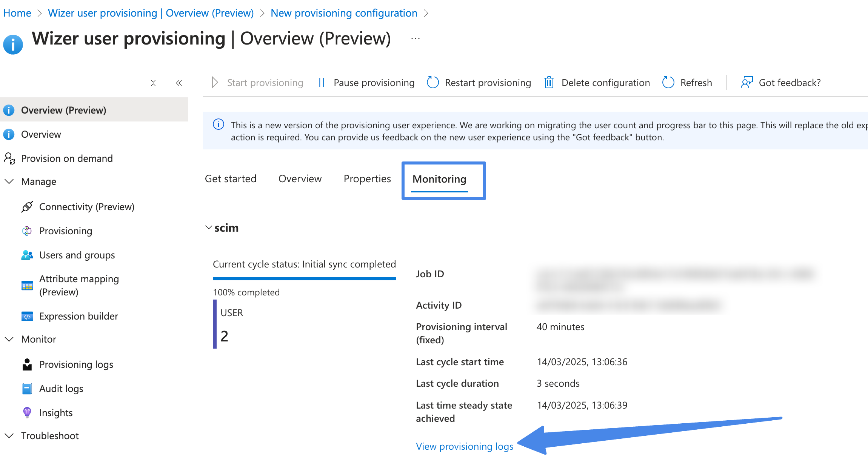The height and width of the screenshot is (455, 868).
Task: Open Audit logs
Action: pyautogui.click(x=61, y=389)
